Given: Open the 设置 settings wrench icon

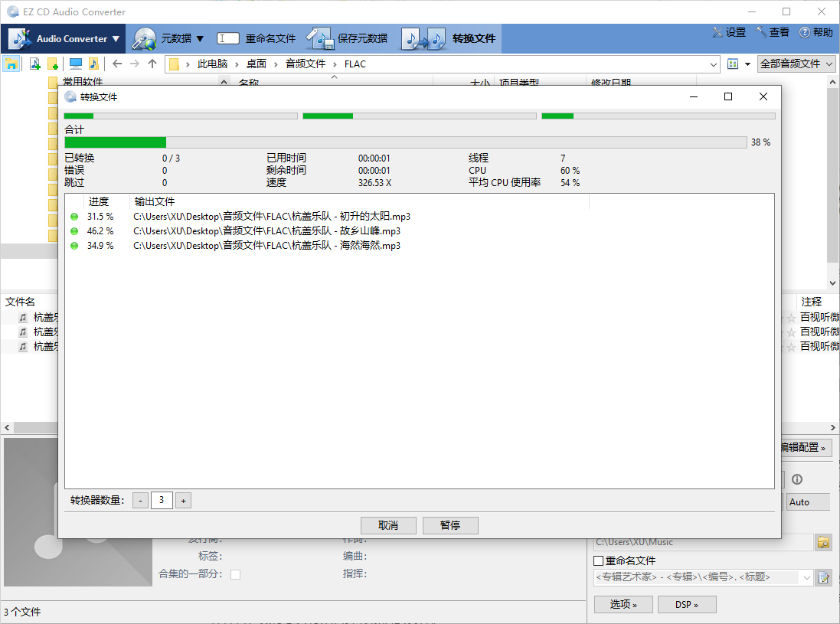Looking at the screenshot, I should (717, 33).
